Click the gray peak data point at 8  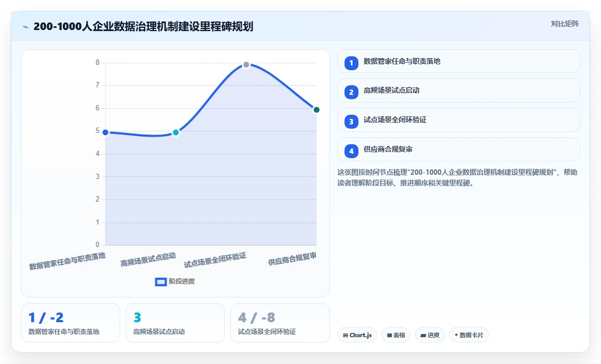[246, 65]
